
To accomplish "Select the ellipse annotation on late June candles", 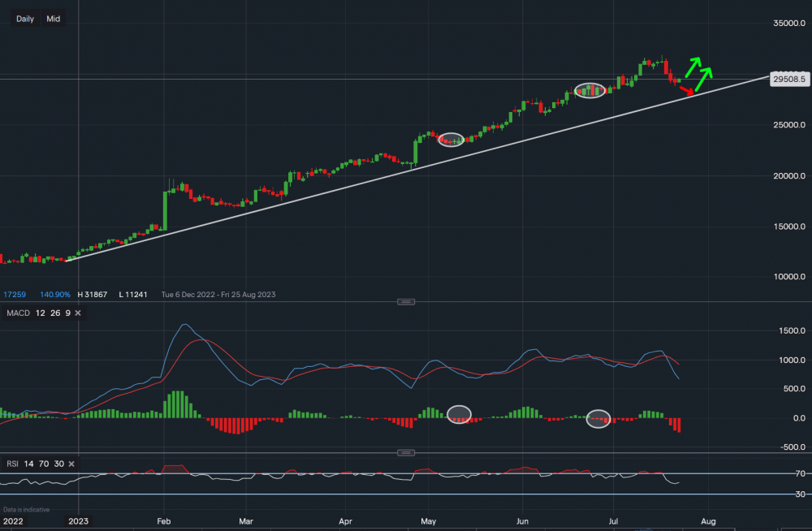I will 590,89.
